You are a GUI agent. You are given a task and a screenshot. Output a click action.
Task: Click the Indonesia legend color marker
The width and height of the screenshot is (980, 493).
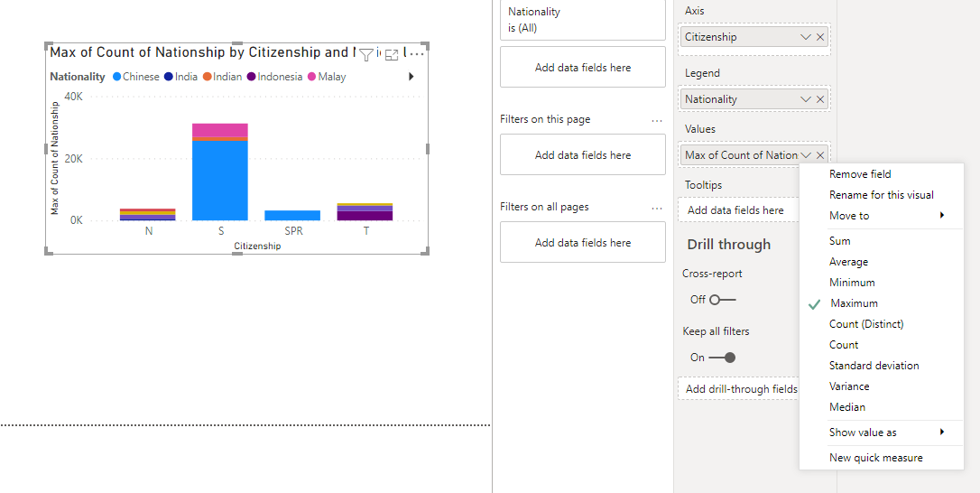[x=252, y=77]
